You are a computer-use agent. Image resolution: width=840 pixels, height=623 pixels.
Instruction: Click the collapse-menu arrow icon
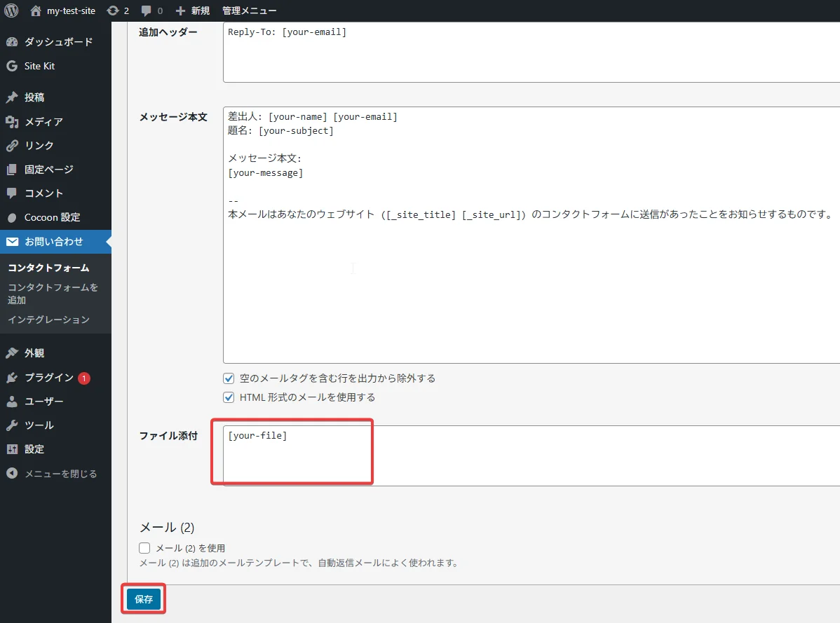[x=12, y=473]
